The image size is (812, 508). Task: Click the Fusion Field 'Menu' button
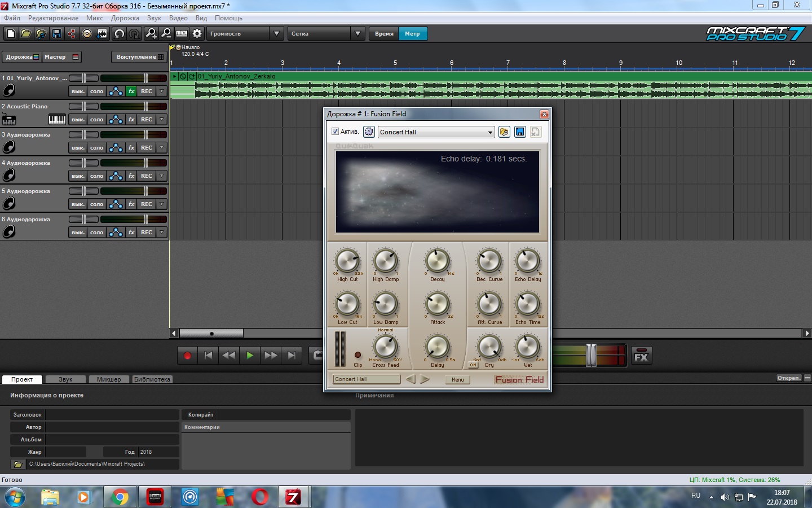pos(458,379)
